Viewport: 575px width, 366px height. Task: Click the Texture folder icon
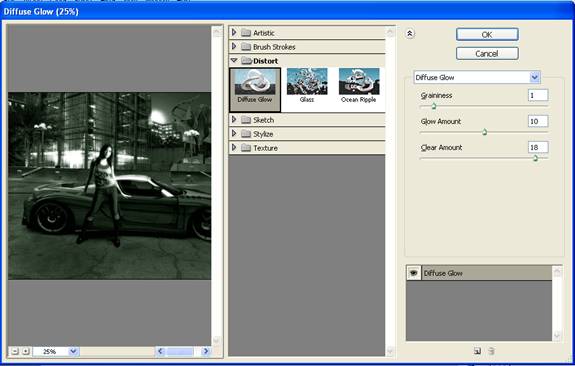[x=246, y=148]
